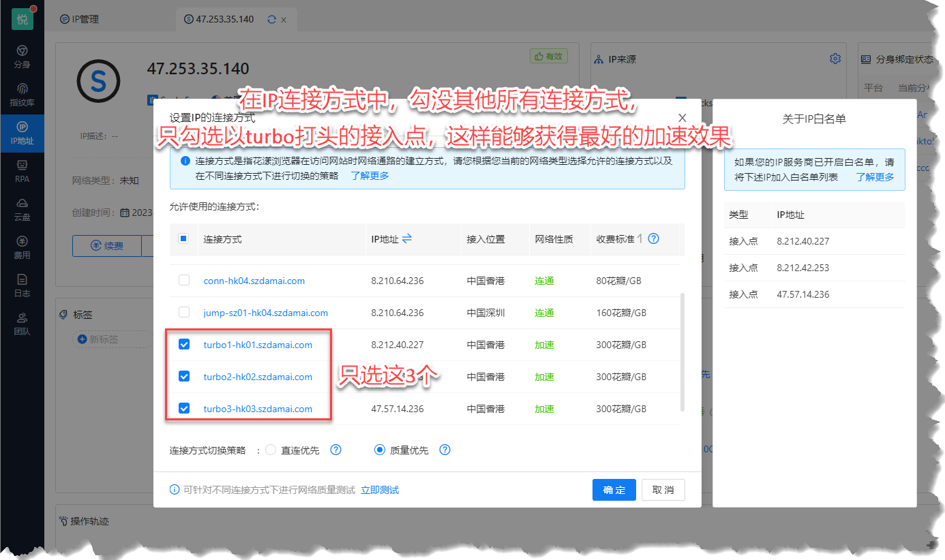The image size is (945, 560).
Task: Open 了解更多 link in connection notice
Action: click(x=370, y=175)
